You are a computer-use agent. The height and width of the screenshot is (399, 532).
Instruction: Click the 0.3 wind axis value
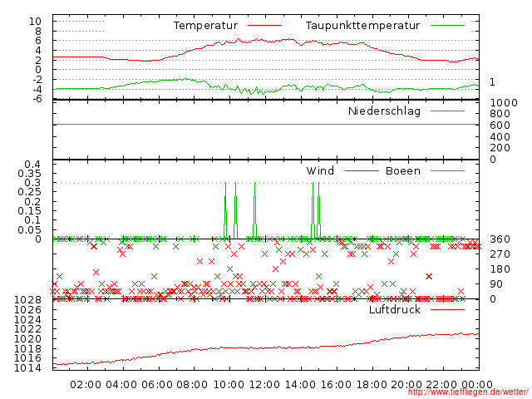[x=32, y=183]
